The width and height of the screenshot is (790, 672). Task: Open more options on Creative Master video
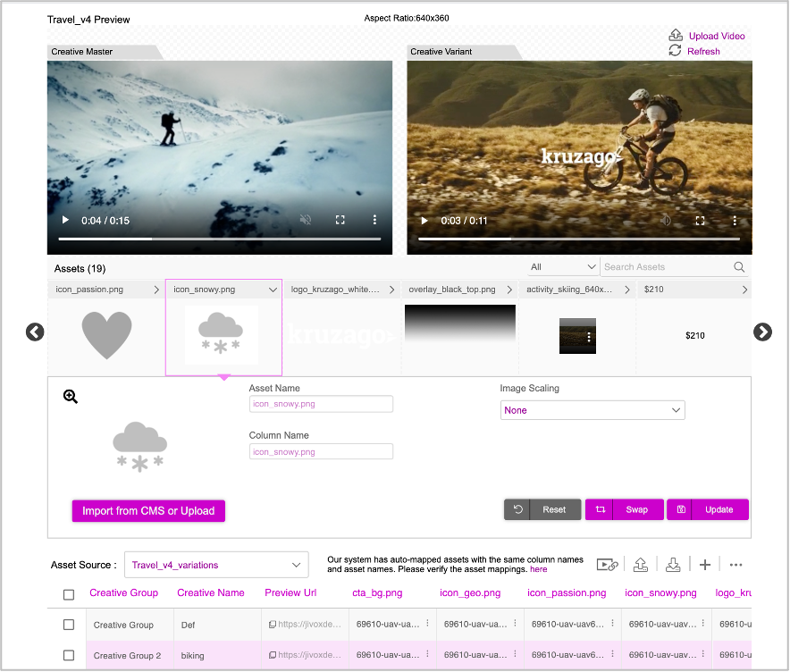tap(374, 220)
